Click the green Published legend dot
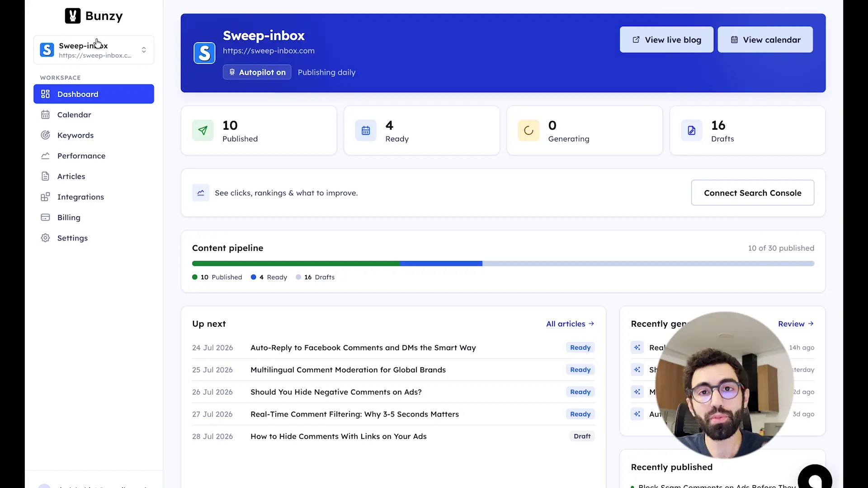The width and height of the screenshot is (868, 488). 195,277
